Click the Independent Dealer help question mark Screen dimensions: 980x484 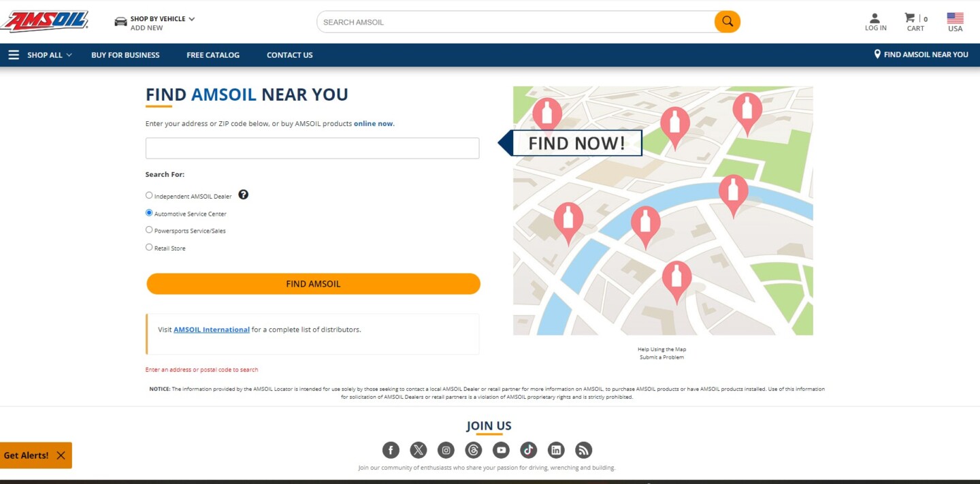(243, 195)
